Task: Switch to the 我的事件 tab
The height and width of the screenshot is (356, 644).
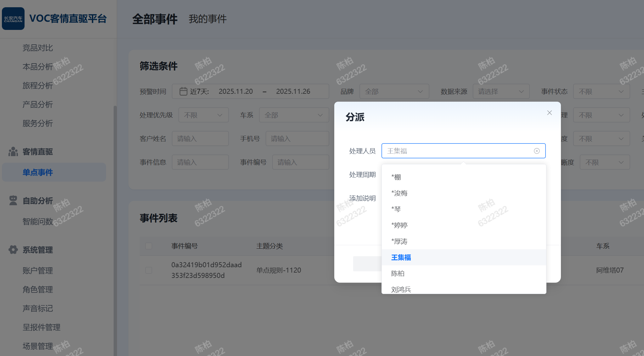Action: coord(207,19)
